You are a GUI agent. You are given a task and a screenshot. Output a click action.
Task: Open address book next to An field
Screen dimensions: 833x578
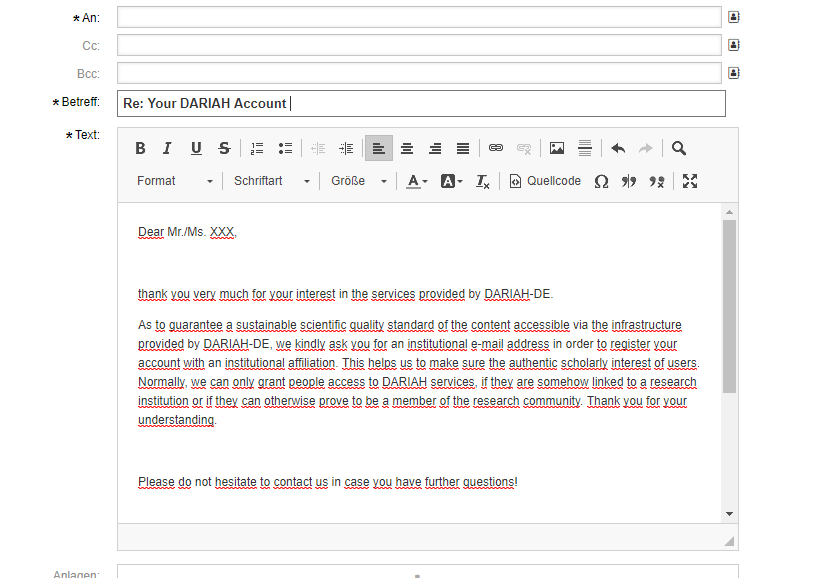[x=733, y=17]
